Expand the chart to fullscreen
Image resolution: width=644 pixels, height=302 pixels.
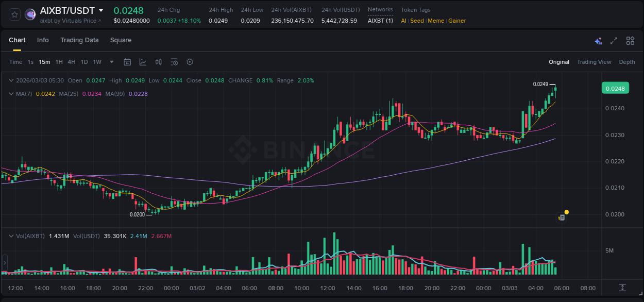(x=613, y=40)
